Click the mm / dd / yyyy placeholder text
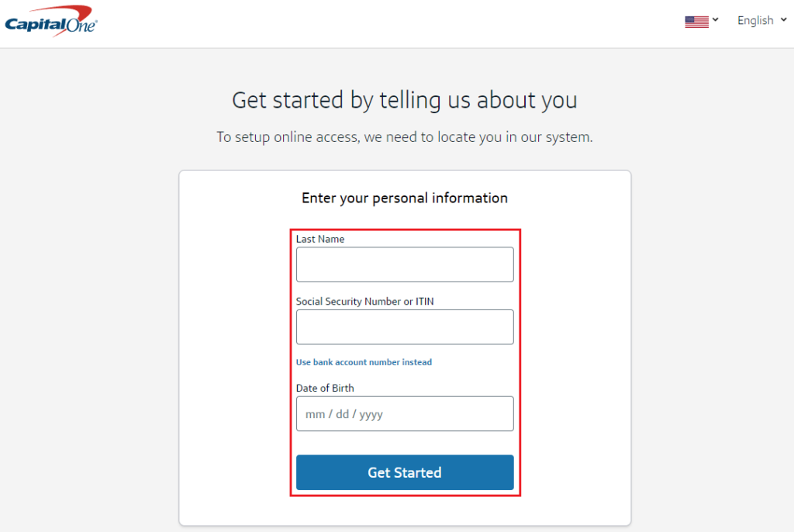Screen dimensions: 794x532 [344, 415]
